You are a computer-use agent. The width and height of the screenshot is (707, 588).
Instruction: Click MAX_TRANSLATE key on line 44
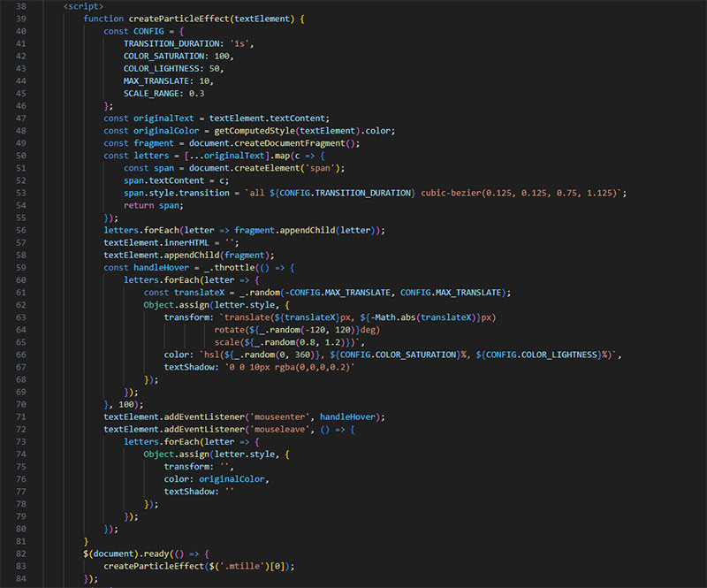point(156,80)
